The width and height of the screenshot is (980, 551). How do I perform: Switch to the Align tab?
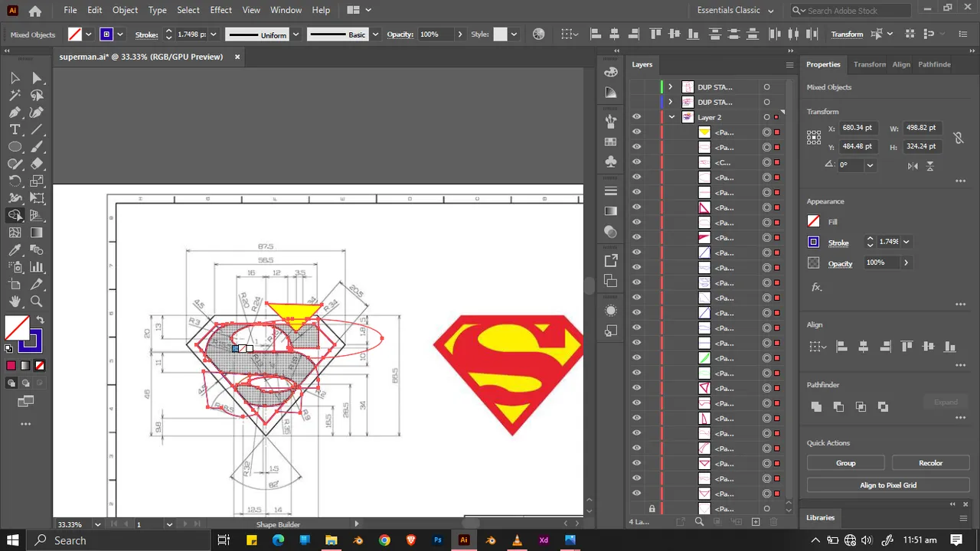tap(901, 64)
